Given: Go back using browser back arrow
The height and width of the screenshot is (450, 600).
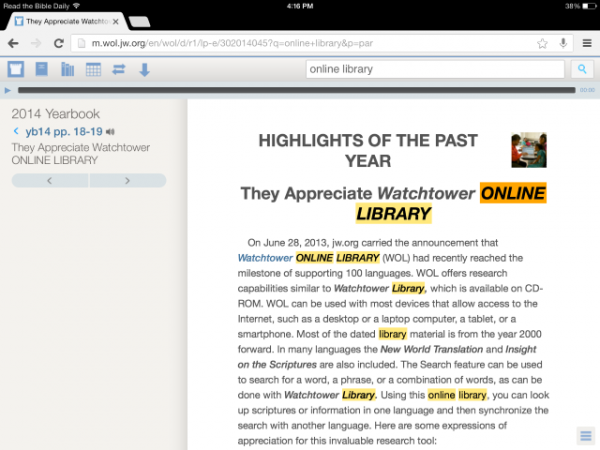Looking at the screenshot, I should [14, 43].
